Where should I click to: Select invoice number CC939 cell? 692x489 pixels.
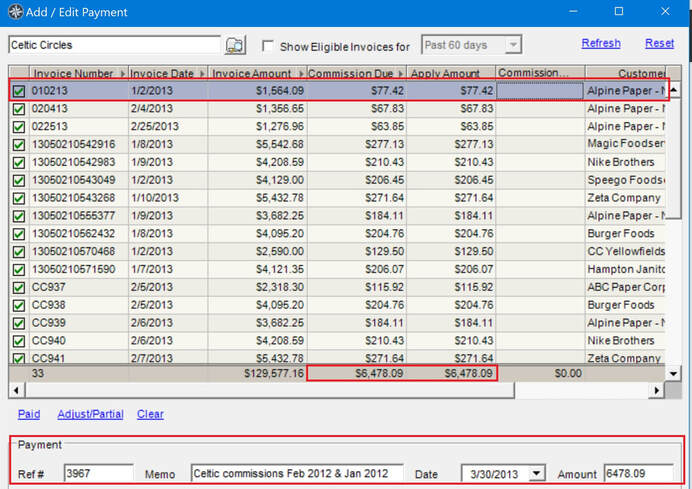point(79,323)
